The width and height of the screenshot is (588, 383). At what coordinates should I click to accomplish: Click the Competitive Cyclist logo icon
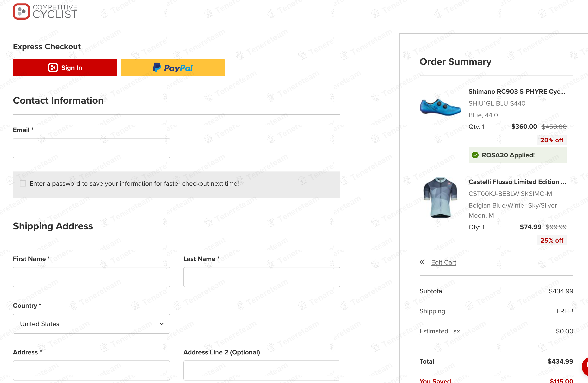click(21, 11)
